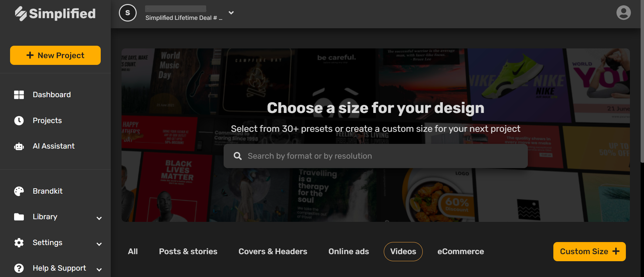Open Dashboard in the sidebar
Viewport: 644px width, 277px height.
click(52, 95)
